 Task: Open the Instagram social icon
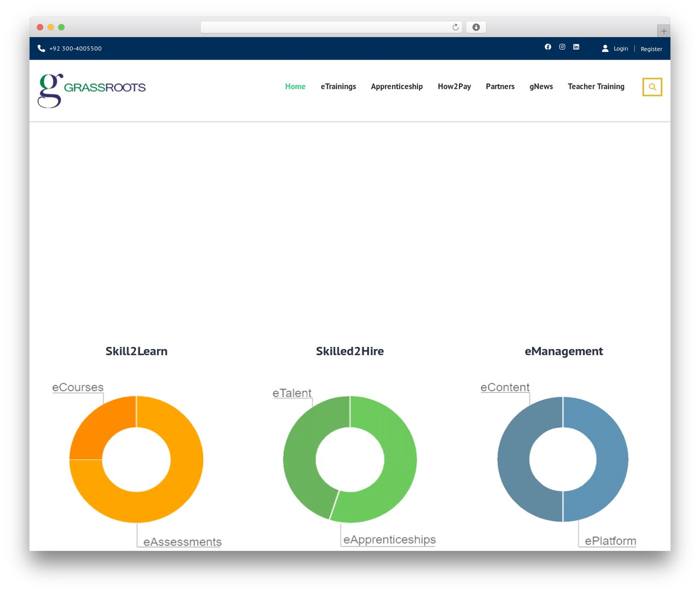562,47
